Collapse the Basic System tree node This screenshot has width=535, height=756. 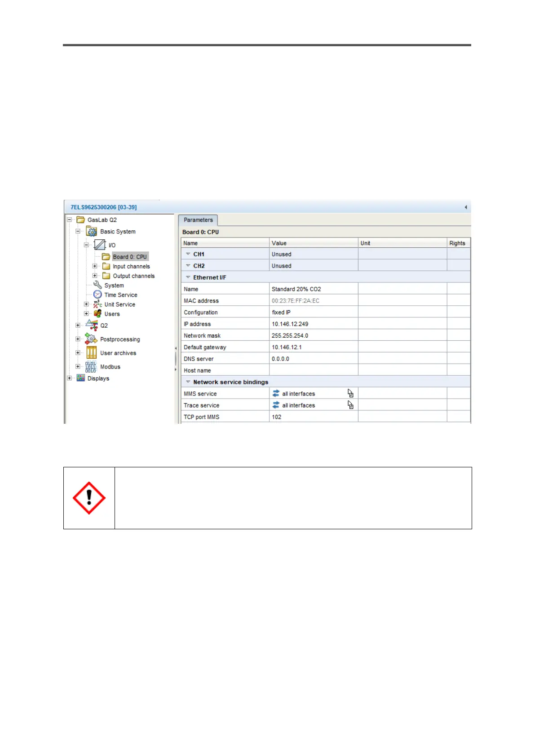78,232
